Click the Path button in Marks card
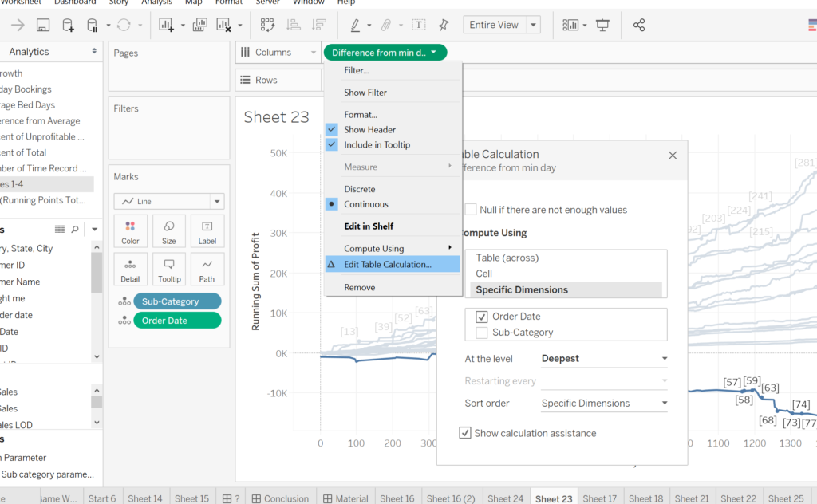817x504 pixels. pyautogui.click(x=207, y=270)
